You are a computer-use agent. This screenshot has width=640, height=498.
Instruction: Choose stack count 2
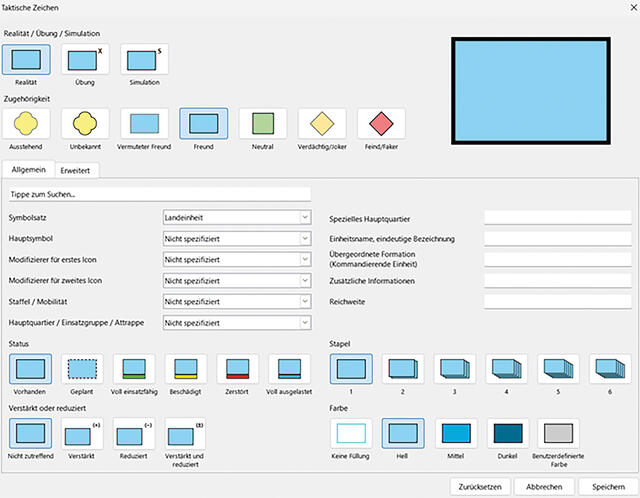click(403, 369)
